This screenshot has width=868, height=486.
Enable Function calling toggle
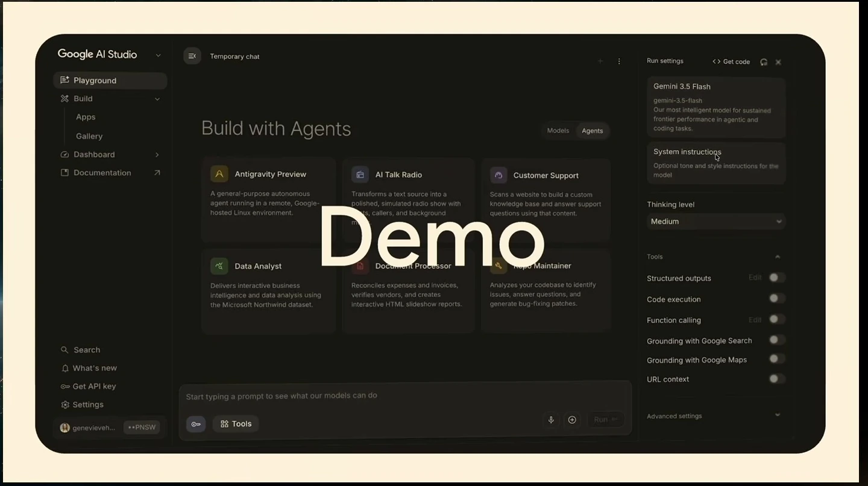point(777,319)
